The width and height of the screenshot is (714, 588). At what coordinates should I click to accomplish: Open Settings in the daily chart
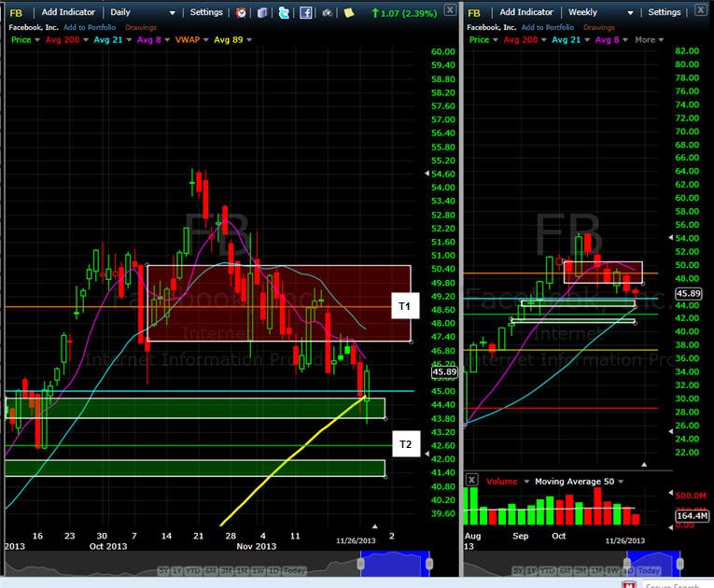[x=206, y=12]
